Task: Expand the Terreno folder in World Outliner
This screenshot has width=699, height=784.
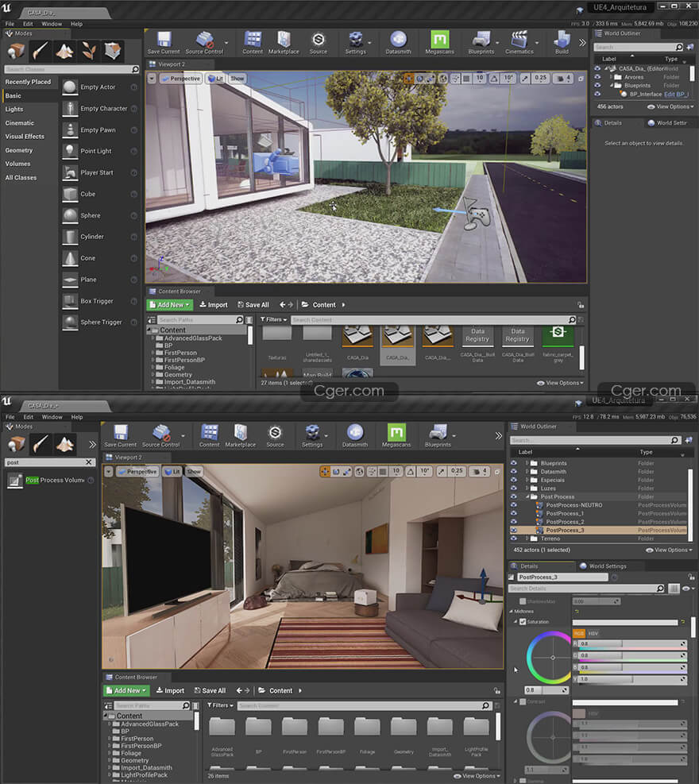Action: click(x=527, y=539)
